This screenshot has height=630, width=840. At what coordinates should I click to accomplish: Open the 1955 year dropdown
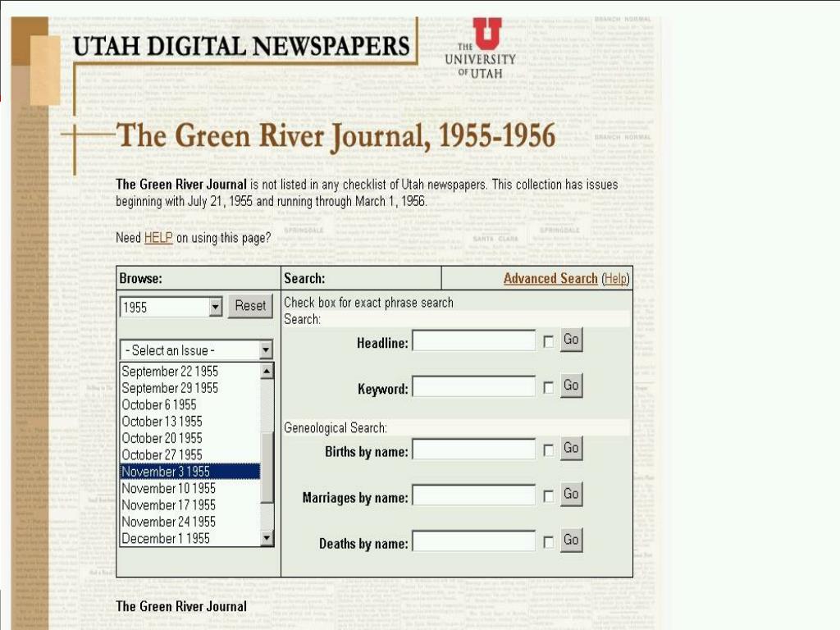[x=171, y=307]
